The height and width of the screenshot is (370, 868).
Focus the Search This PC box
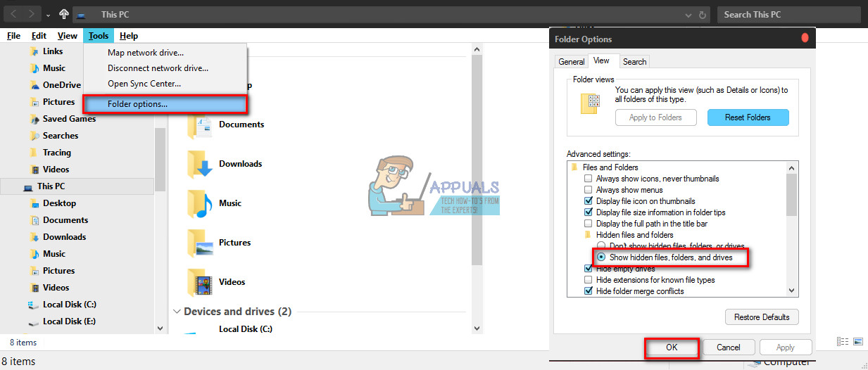click(x=788, y=14)
